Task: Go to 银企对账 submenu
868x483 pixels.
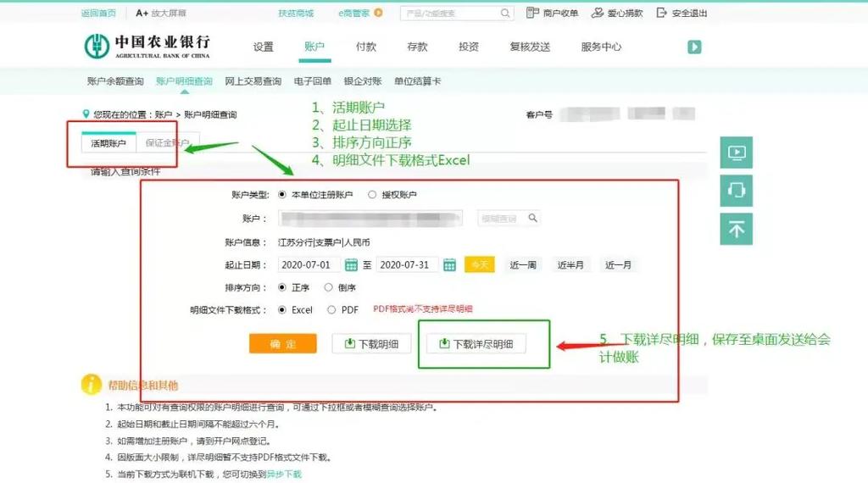Action: click(363, 81)
